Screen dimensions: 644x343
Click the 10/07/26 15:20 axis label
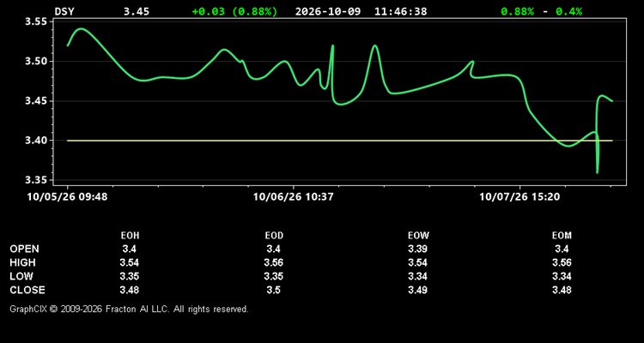[519, 197]
